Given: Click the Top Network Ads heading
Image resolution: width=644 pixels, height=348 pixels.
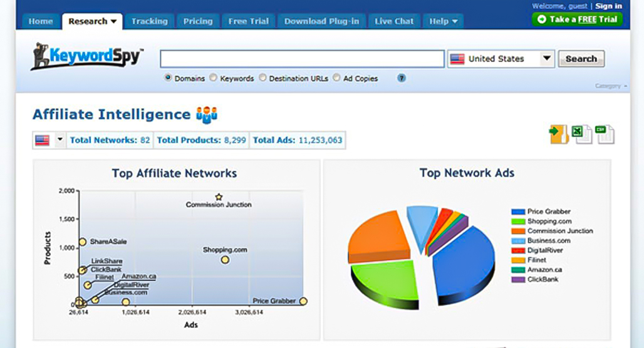Looking at the screenshot, I should click(x=467, y=173).
